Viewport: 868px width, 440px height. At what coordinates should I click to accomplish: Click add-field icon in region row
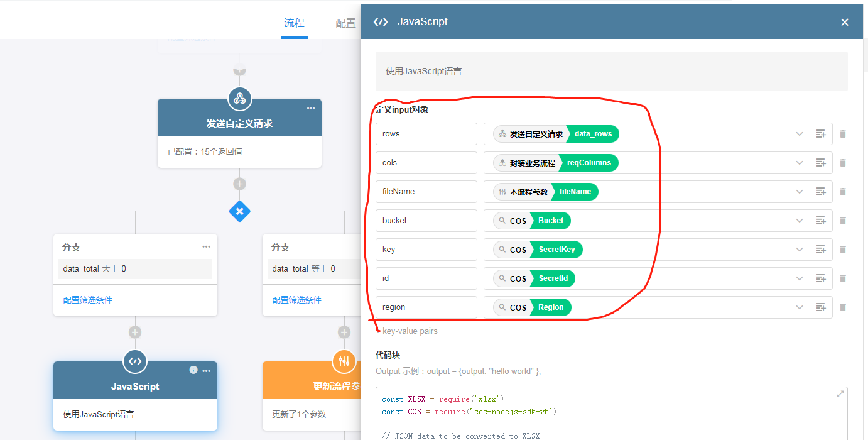pyautogui.click(x=820, y=307)
